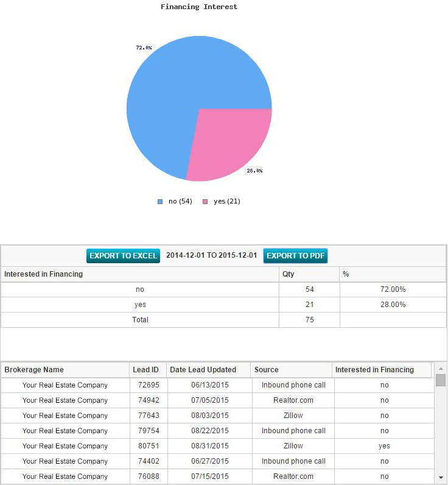Click the Total row in summary table
This screenshot has width=448, height=485.
click(140, 320)
